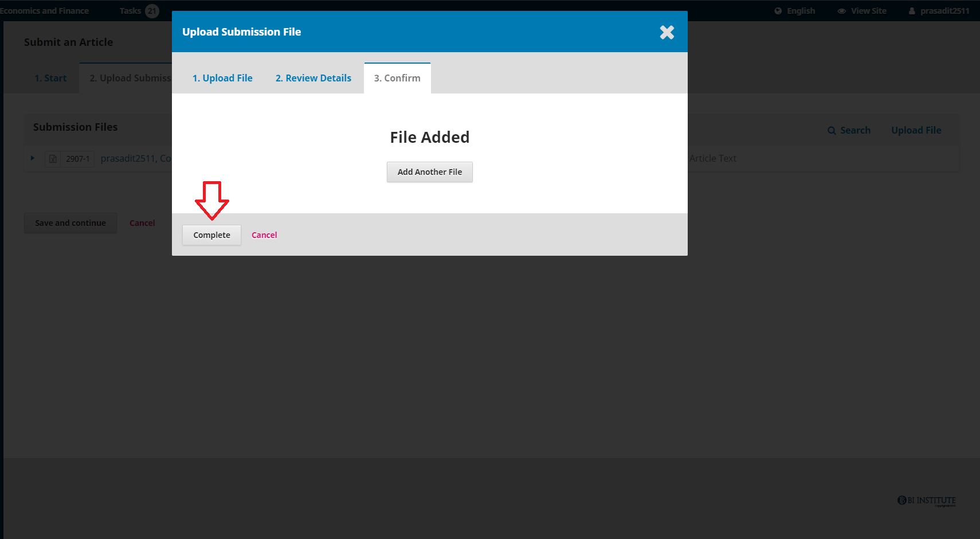This screenshot has height=539, width=980.
Task: Expand the 2907-1 file row arrow
Action: (x=33, y=158)
